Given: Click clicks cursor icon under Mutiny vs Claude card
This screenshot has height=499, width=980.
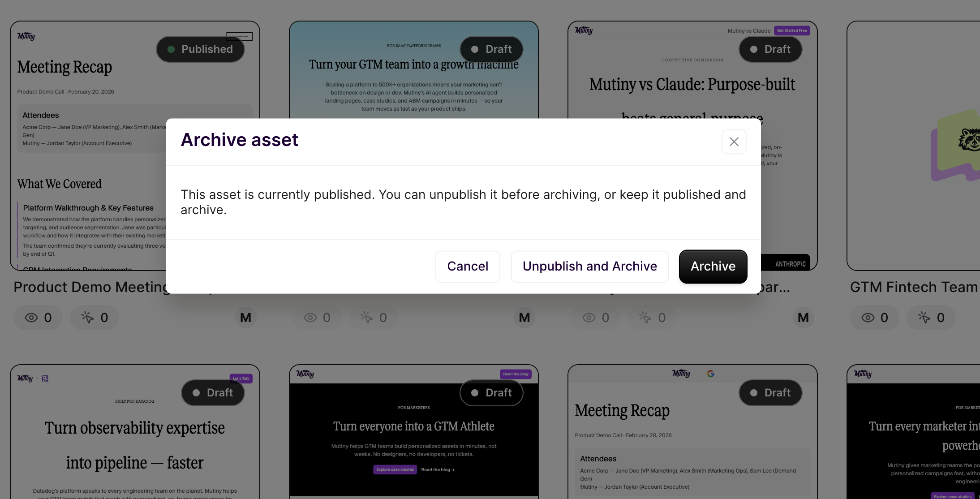Looking at the screenshot, I should [x=645, y=318].
